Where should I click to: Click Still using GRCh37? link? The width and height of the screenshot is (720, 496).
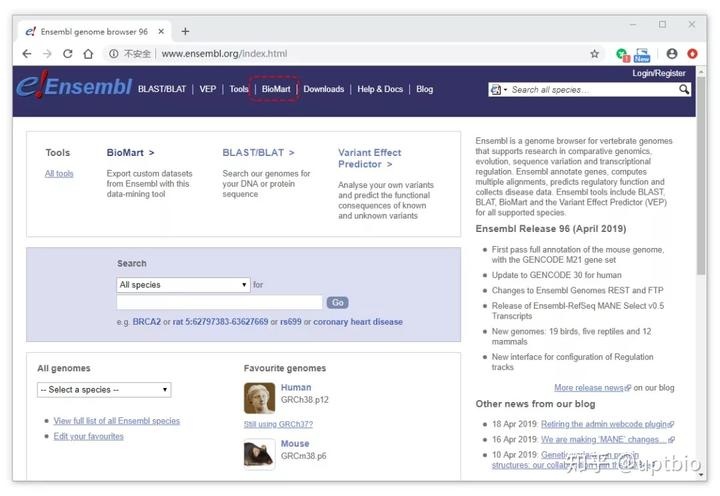point(278,424)
